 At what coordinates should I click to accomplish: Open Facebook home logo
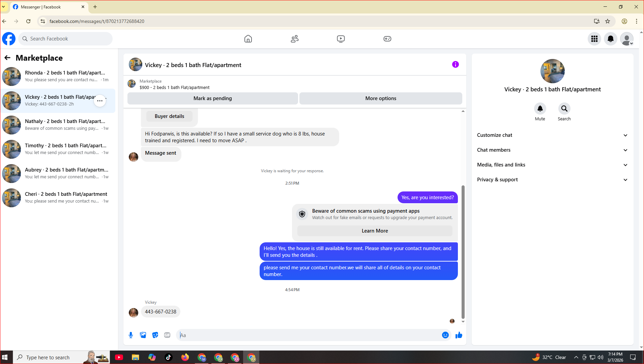(9, 39)
